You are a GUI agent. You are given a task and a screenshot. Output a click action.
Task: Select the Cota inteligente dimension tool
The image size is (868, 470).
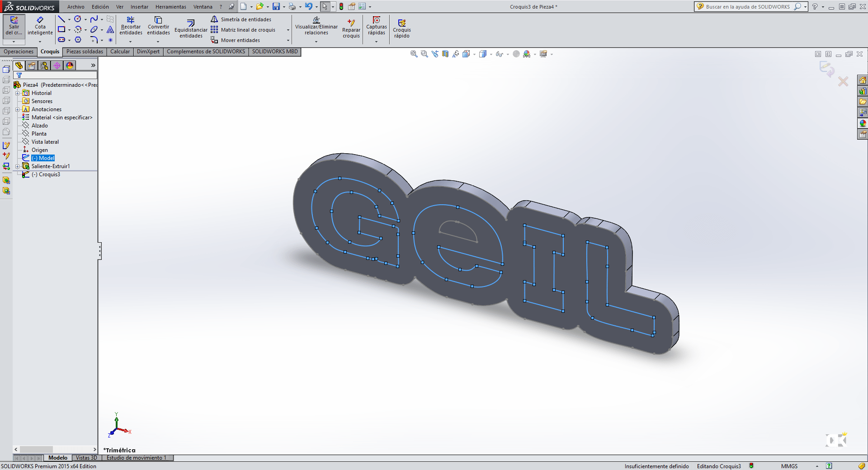[x=40, y=26]
